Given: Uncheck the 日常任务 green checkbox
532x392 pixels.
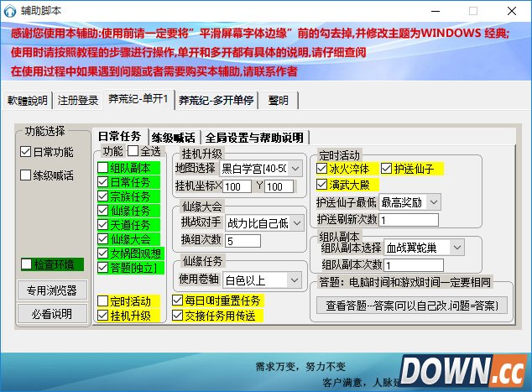Looking at the screenshot, I should coord(103,182).
